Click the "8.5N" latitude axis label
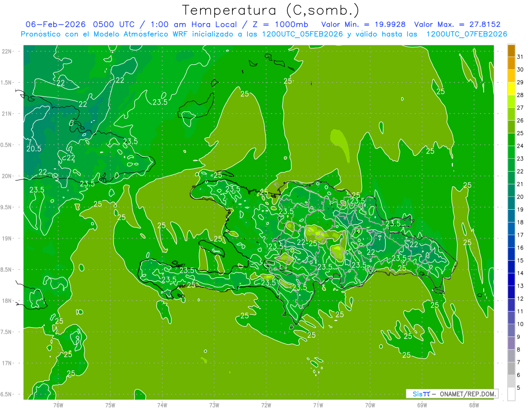The image size is (532, 411). 7,270
